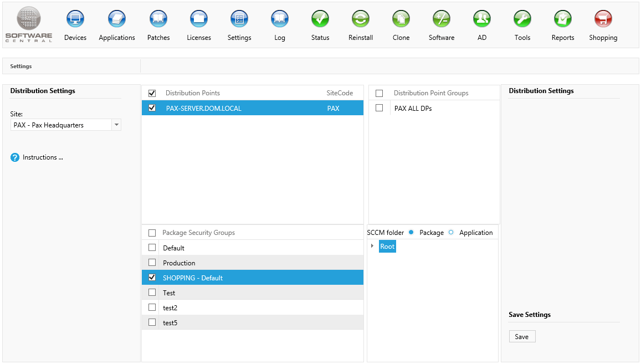Open the Clone section

pyautogui.click(x=401, y=23)
